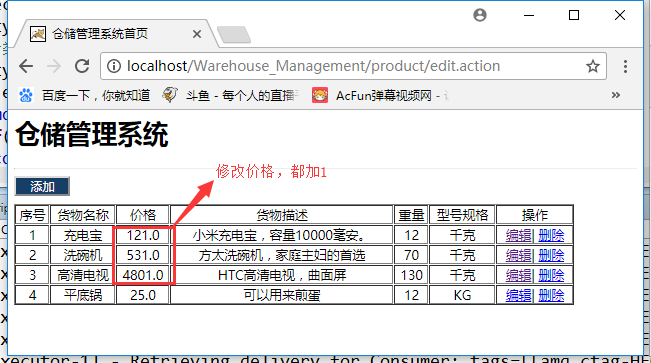Click the 型号规格 column header
This screenshot has width=651, height=363.
462,215
